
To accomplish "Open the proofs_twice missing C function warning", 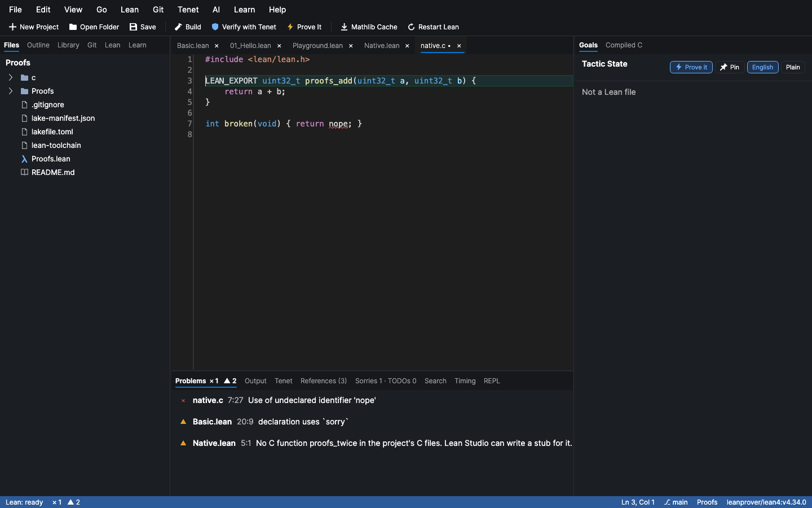I will point(372,443).
